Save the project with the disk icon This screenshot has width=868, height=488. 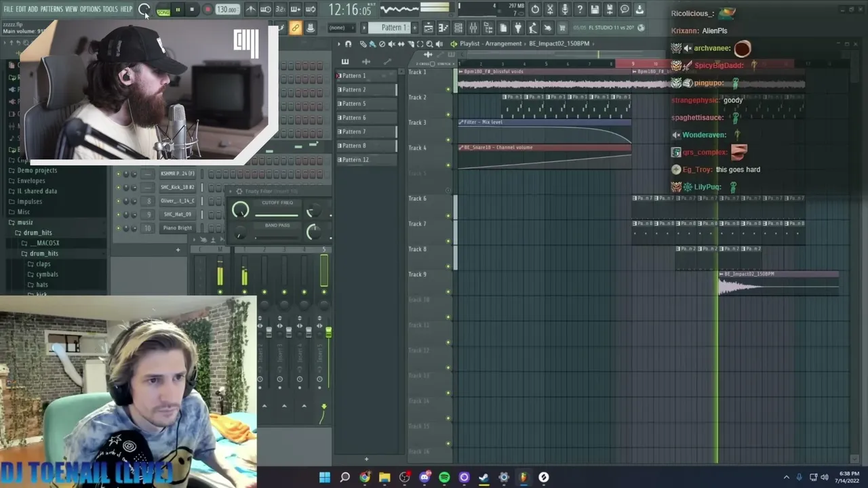595,9
